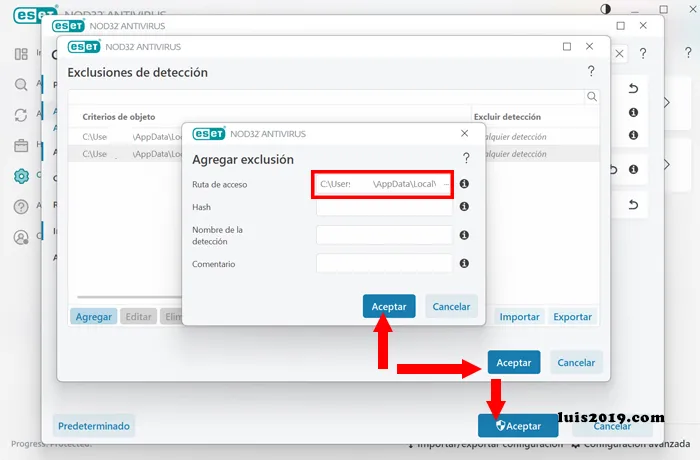Click Editar button in exclusions list
700x460 pixels.
tap(138, 317)
